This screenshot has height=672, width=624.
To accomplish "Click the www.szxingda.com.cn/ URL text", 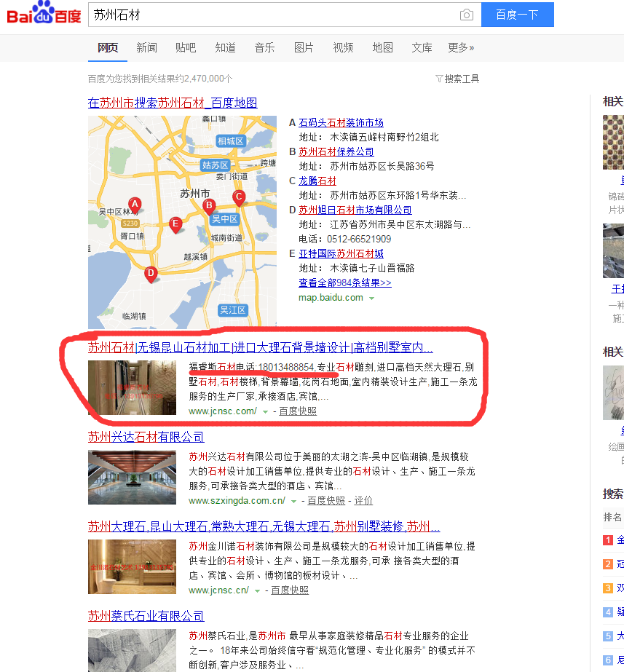I will coord(237,501).
